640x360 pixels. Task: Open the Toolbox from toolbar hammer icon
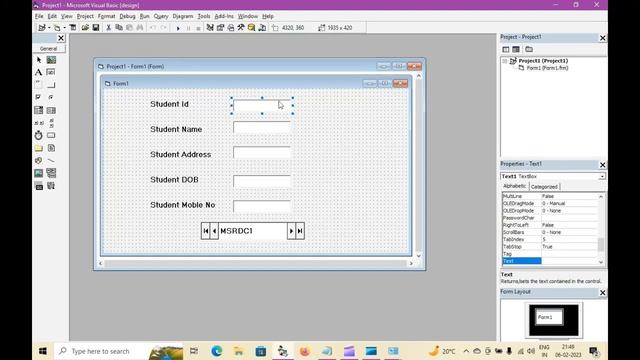tap(241, 28)
